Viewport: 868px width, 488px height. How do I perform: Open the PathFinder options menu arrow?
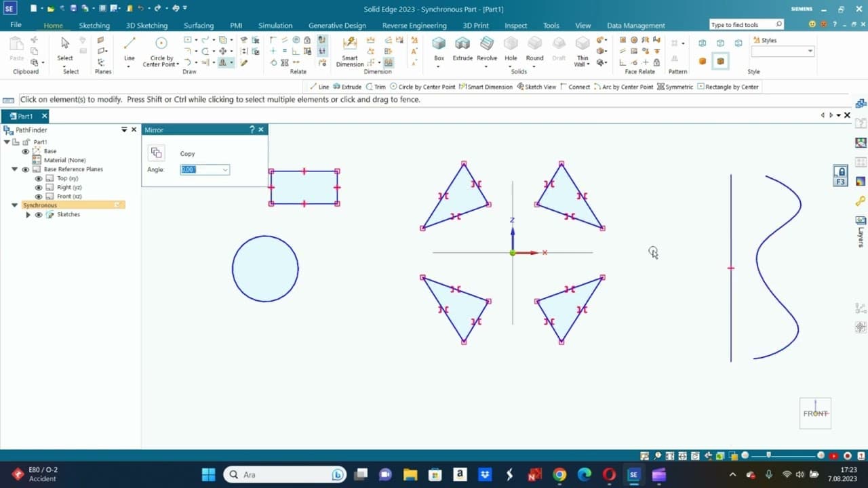(x=124, y=129)
